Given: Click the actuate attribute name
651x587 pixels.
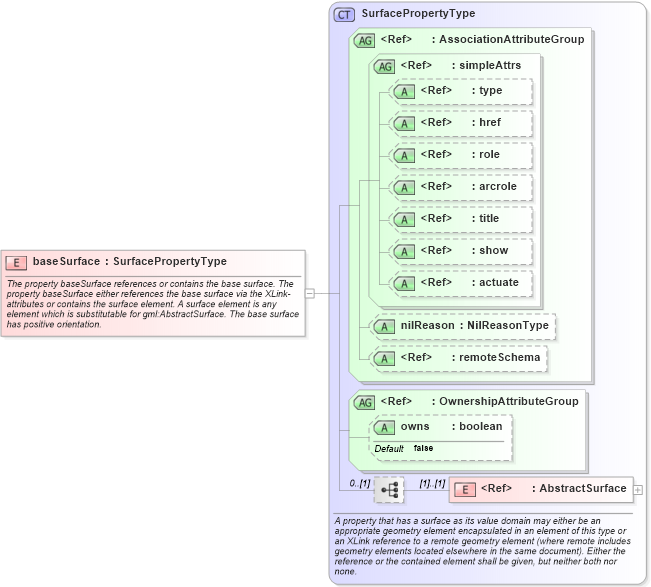Looking at the screenshot, I should pyautogui.click(x=499, y=282).
